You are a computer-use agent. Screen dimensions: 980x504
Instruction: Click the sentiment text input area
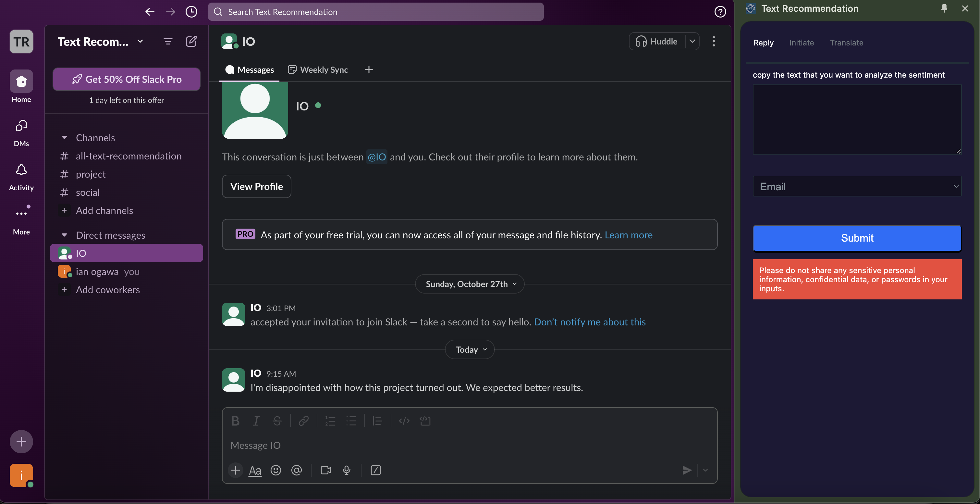[x=857, y=119]
